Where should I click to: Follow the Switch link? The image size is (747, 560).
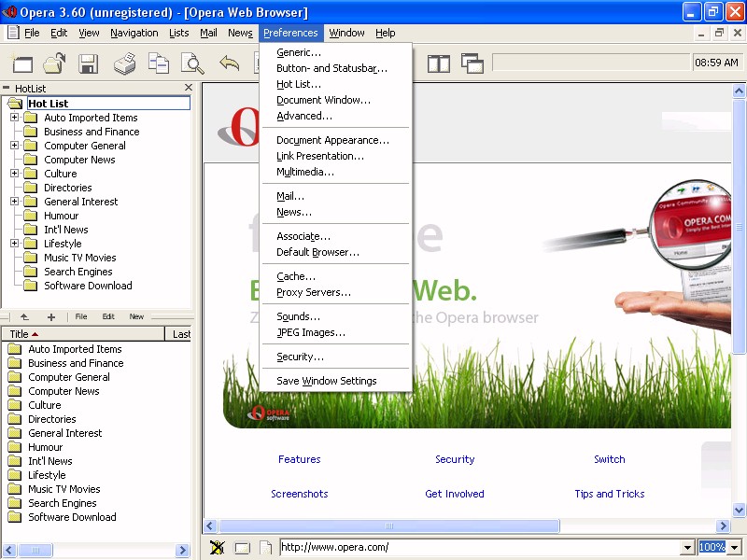click(x=610, y=459)
